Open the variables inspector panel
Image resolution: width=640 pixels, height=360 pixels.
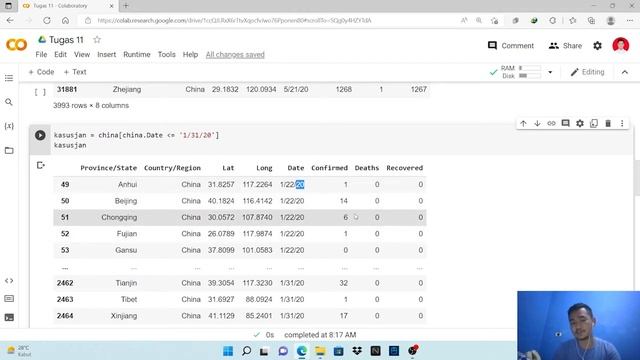point(9,126)
